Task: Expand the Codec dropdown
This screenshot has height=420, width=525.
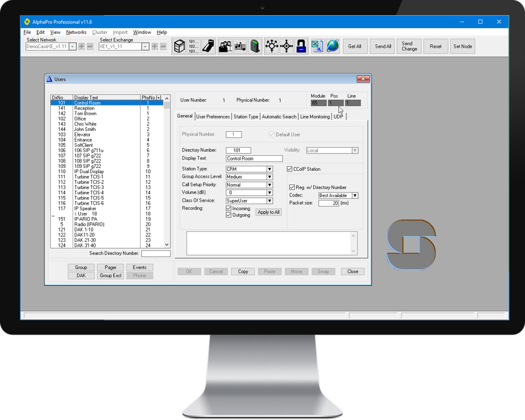Action: 355,195
